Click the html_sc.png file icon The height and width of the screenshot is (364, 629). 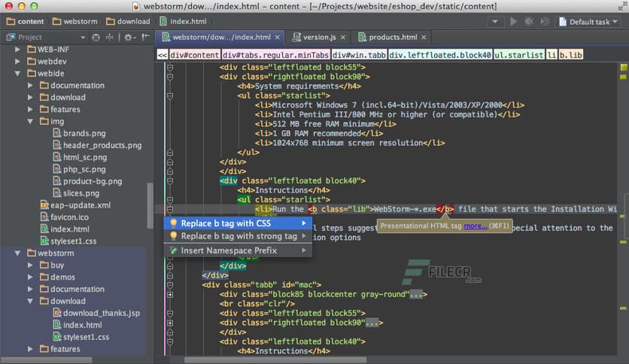click(x=57, y=157)
